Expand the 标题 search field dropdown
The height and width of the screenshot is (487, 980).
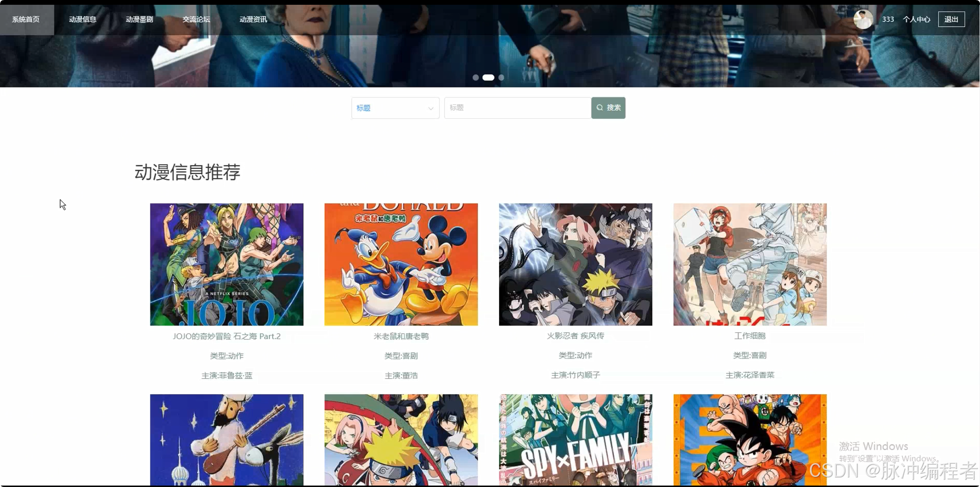395,108
